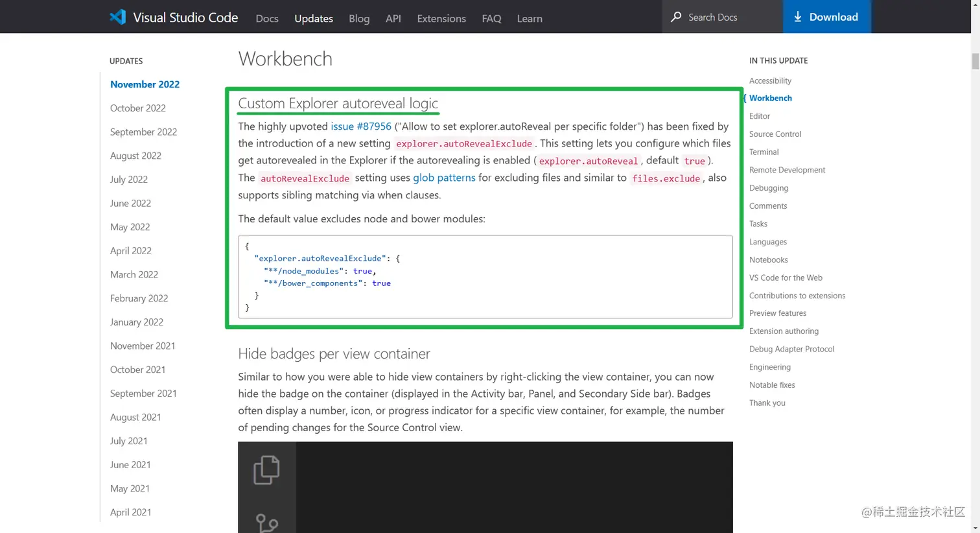Click the Explorer files icon in video
The image size is (980, 533).
[x=266, y=470]
